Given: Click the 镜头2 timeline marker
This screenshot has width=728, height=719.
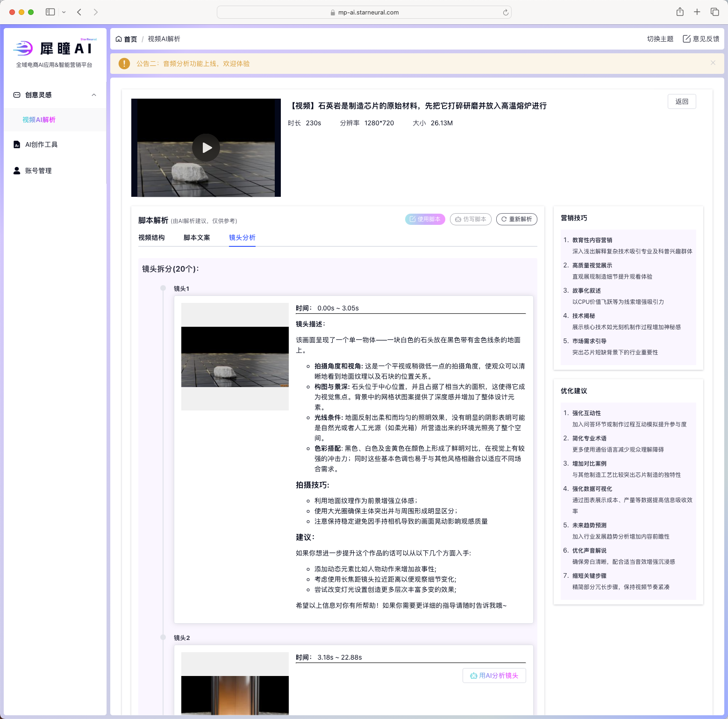Looking at the screenshot, I should coord(163,637).
